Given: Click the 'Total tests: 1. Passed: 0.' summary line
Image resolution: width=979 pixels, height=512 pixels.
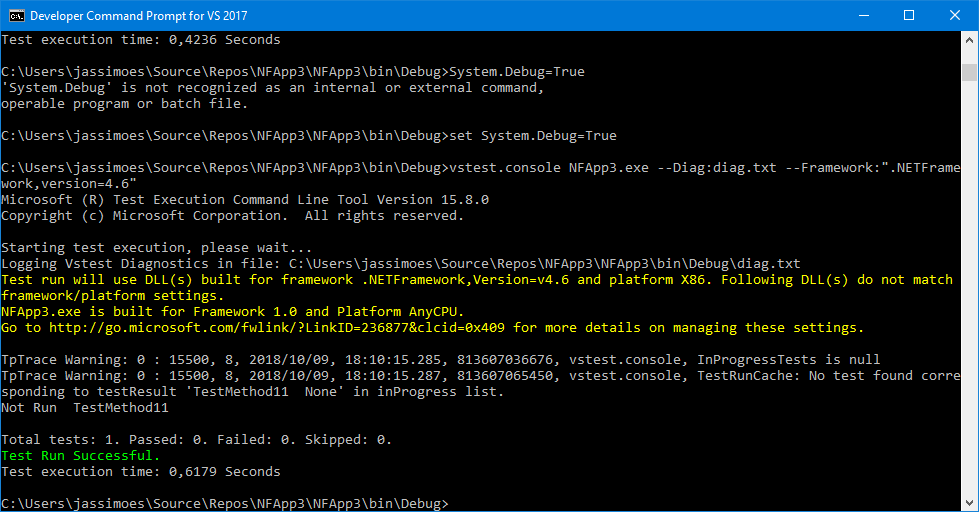Looking at the screenshot, I should click(x=197, y=440).
